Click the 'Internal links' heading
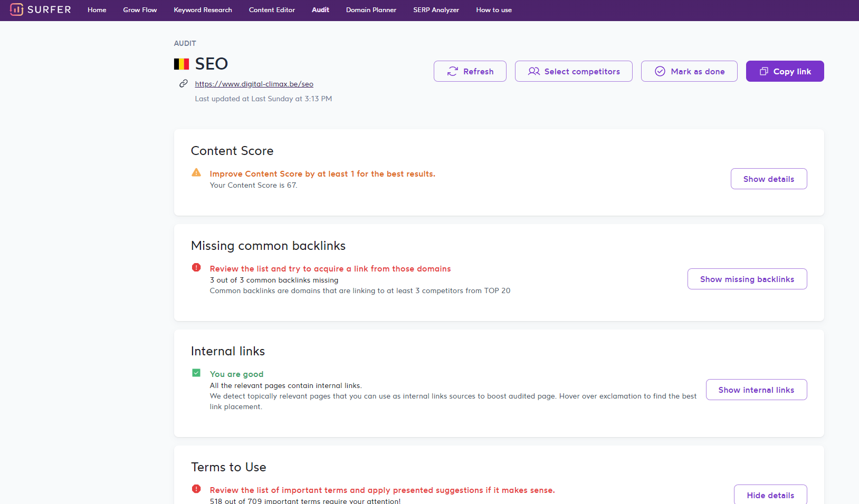The height and width of the screenshot is (504, 859). [x=228, y=351]
